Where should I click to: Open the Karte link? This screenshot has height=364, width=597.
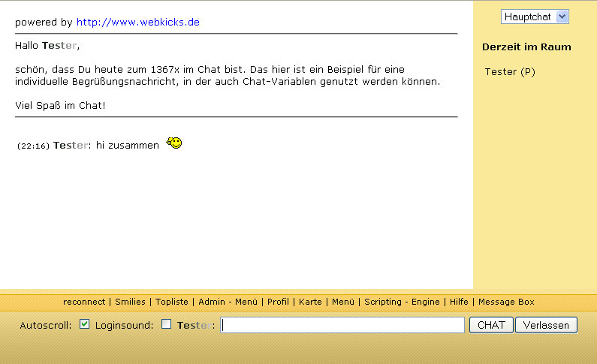pyautogui.click(x=310, y=302)
